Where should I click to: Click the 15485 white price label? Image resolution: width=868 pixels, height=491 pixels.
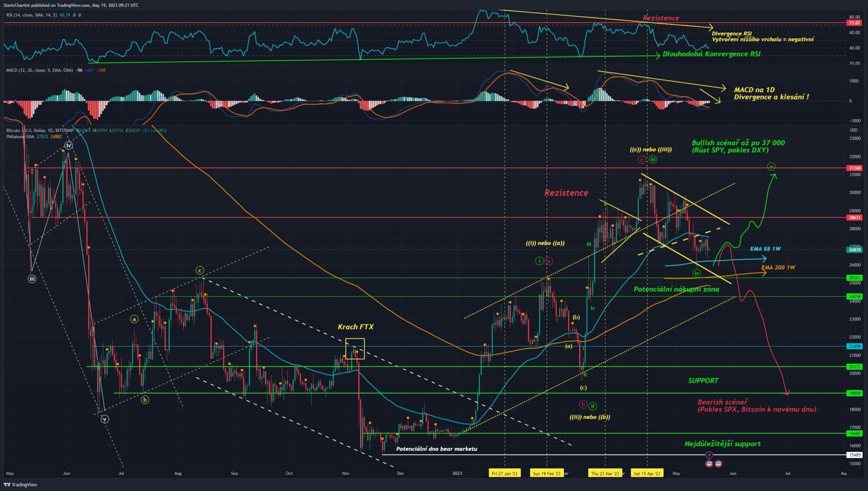point(854,455)
